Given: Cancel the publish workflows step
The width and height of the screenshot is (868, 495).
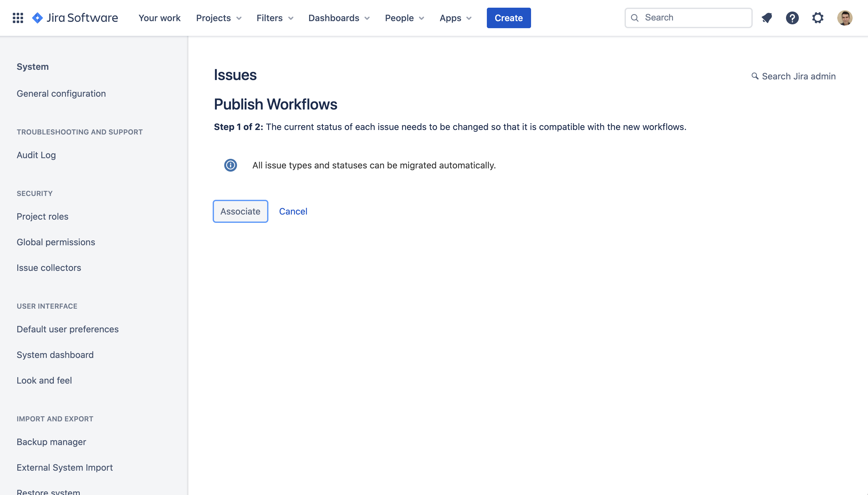Looking at the screenshot, I should (x=293, y=211).
